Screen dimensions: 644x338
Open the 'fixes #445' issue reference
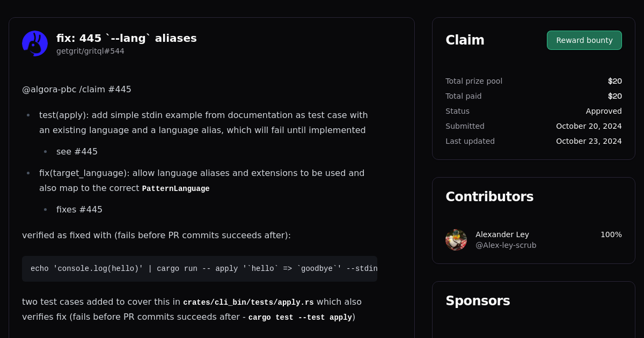[x=79, y=209]
